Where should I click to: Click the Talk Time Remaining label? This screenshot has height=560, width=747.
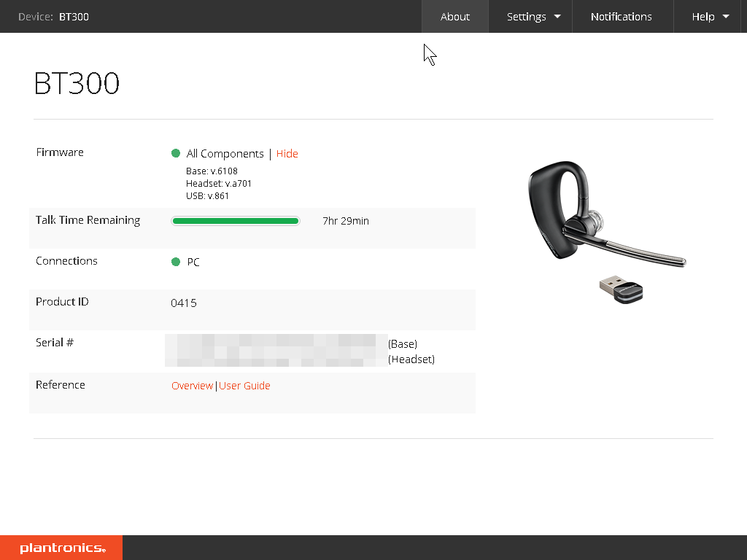click(x=88, y=220)
